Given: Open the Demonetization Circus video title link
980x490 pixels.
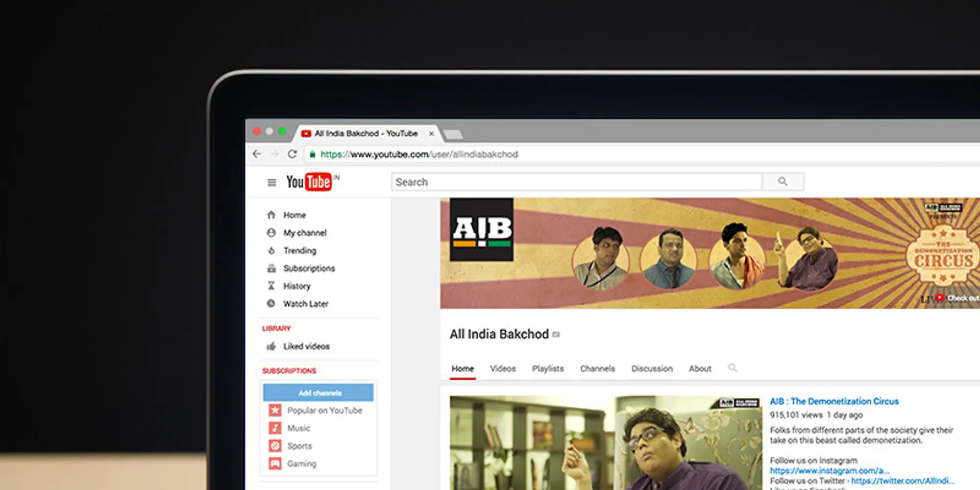Looking at the screenshot, I should 834,402.
